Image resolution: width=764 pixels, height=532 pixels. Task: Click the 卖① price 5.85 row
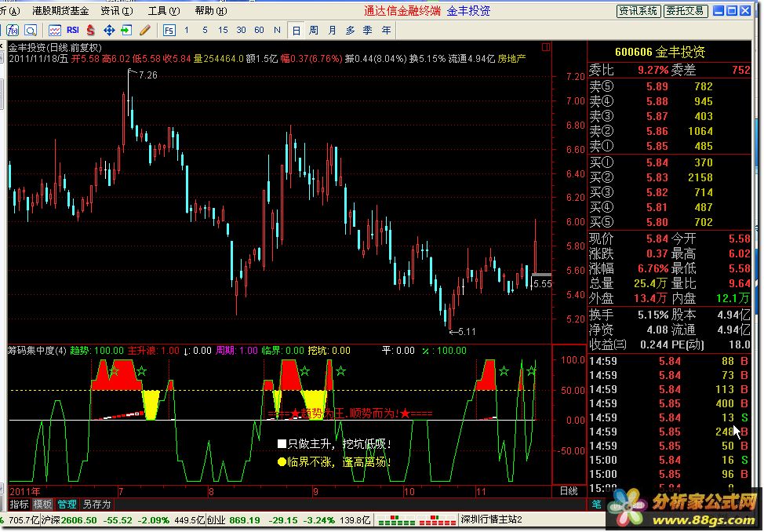(x=670, y=146)
